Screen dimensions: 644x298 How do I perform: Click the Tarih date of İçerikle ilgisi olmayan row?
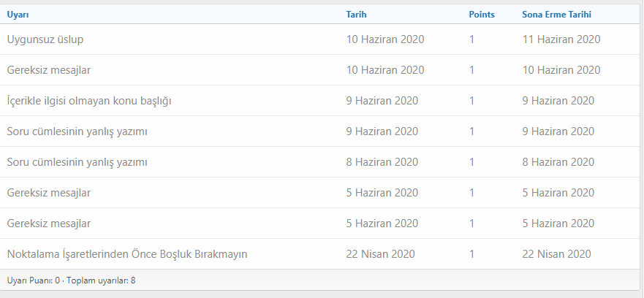click(x=382, y=101)
